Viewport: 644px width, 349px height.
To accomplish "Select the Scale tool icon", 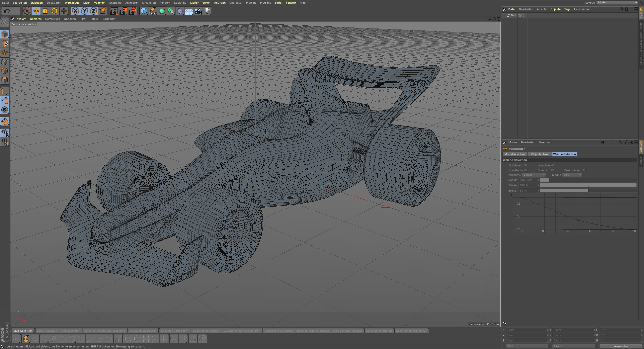I will pos(45,11).
